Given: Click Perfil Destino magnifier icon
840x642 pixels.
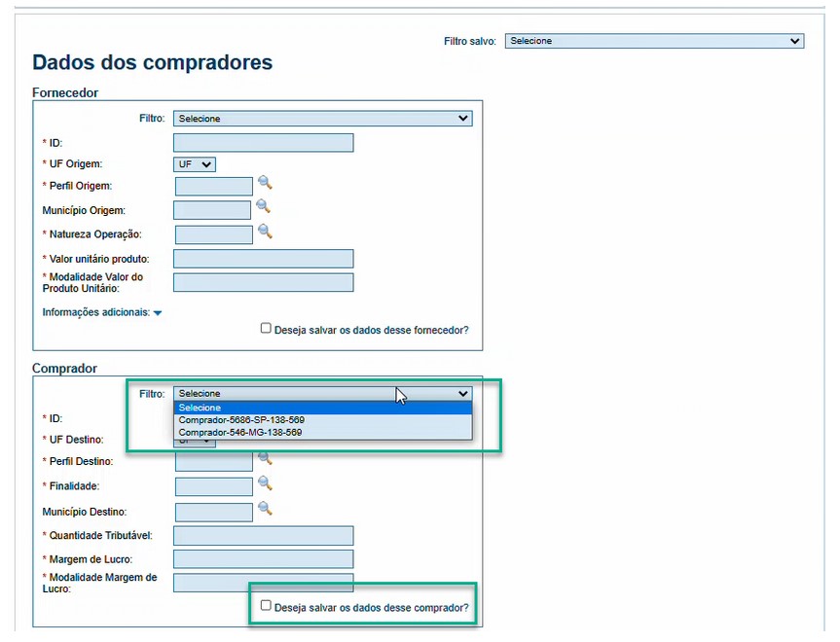Looking at the screenshot, I should pos(265,458).
